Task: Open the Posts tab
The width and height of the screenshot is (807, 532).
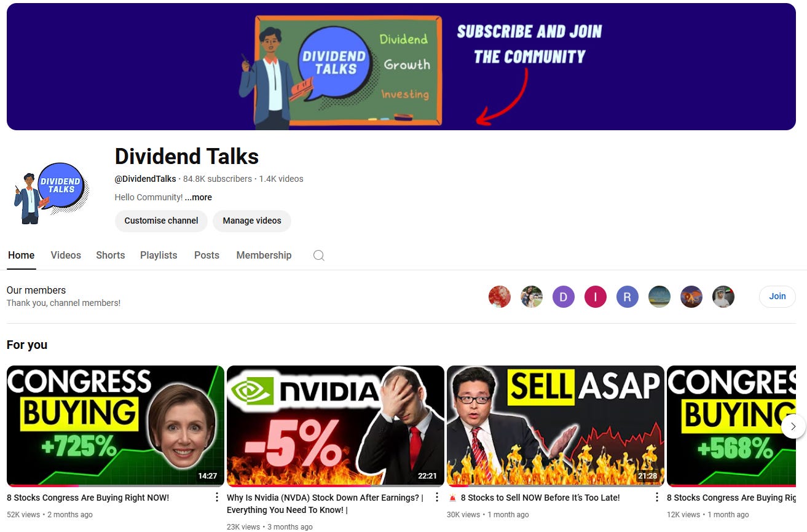Action: pos(207,256)
